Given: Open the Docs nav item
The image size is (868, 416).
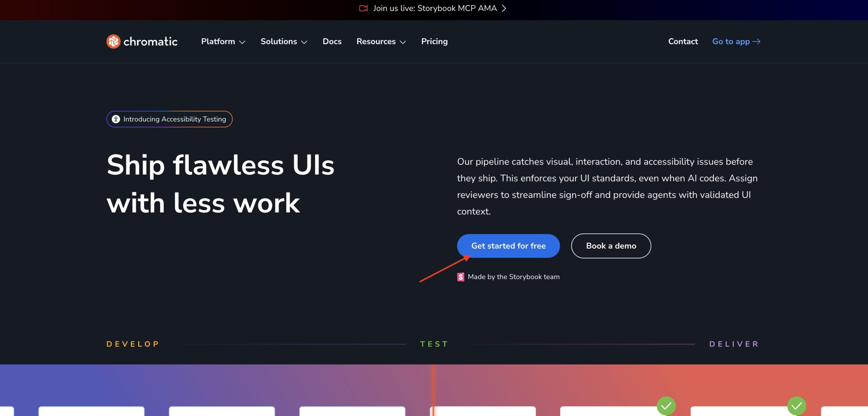Looking at the screenshot, I should coord(332,41).
